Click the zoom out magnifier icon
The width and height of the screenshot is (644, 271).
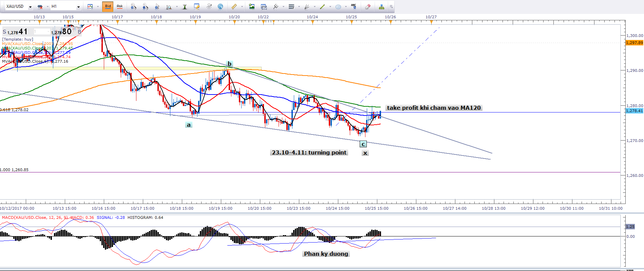145,6
